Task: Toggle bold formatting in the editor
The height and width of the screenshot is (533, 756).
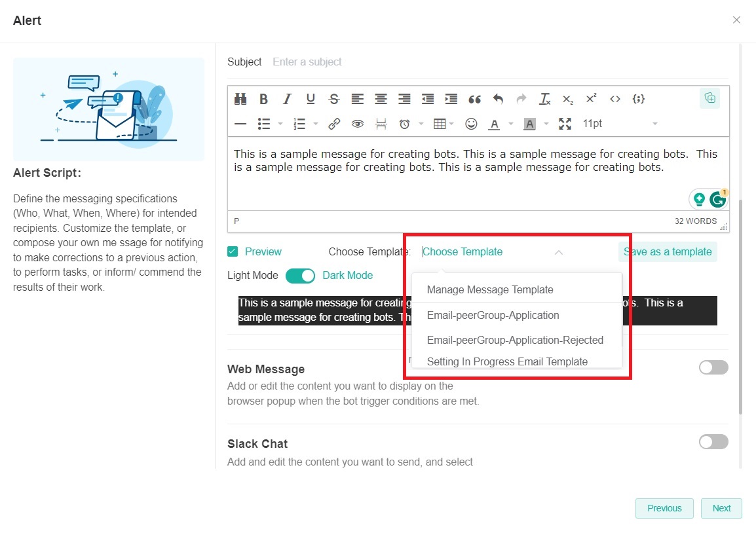Action: tap(263, 98)
